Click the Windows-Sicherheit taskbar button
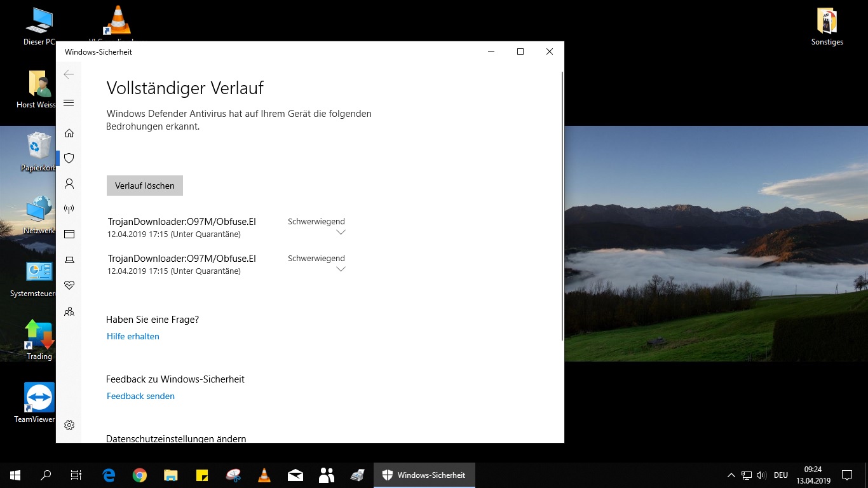The image size is (868, 488). pyautogui.click(x=424, y=475)
